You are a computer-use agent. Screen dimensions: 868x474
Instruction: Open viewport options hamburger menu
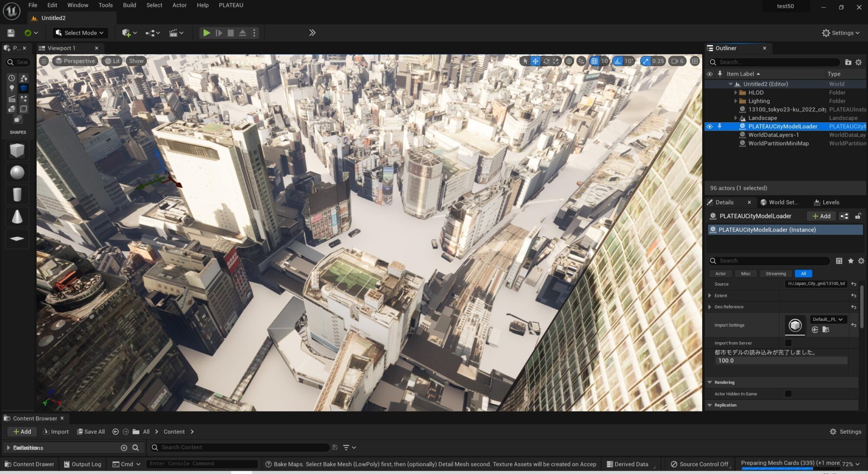tap(44, 61)
